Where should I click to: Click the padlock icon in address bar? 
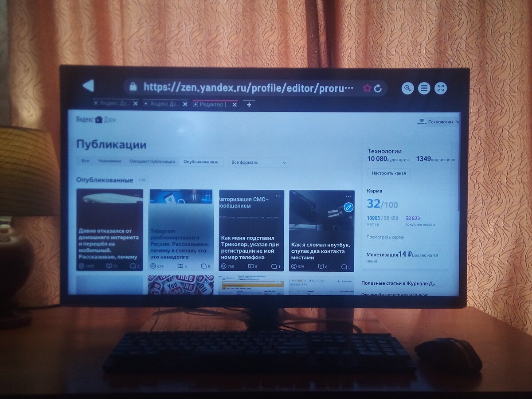[x=133, y=87]
